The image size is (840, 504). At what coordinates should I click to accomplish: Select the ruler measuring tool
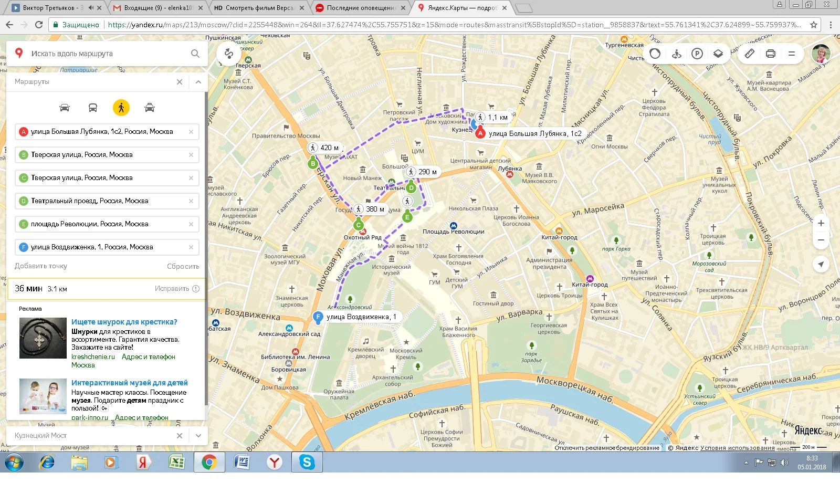click(750, 54)
